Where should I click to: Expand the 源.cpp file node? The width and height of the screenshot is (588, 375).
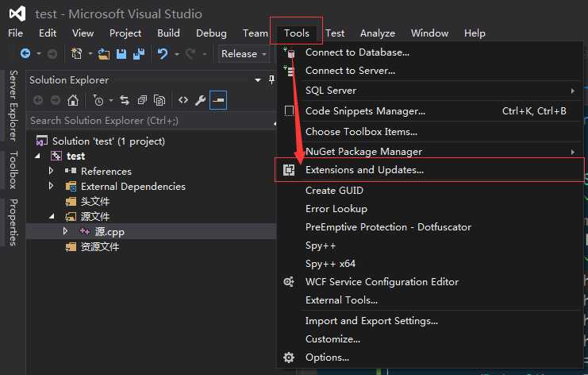point(65,231)
